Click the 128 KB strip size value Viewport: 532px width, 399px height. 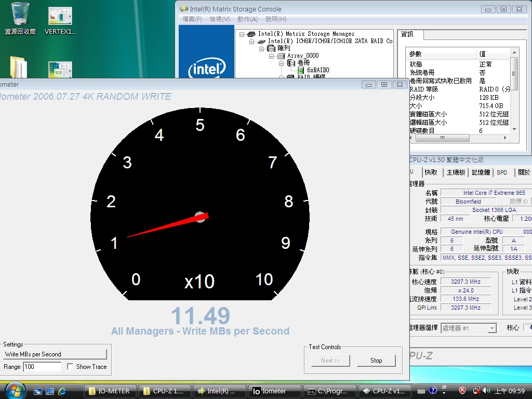click(x=488, y=97)
